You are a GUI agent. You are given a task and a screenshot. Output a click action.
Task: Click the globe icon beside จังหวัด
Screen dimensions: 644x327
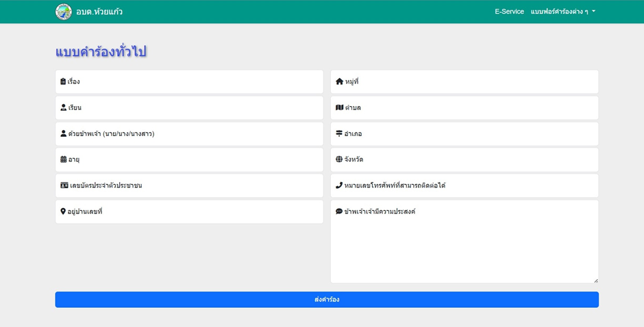coord(339,159)
